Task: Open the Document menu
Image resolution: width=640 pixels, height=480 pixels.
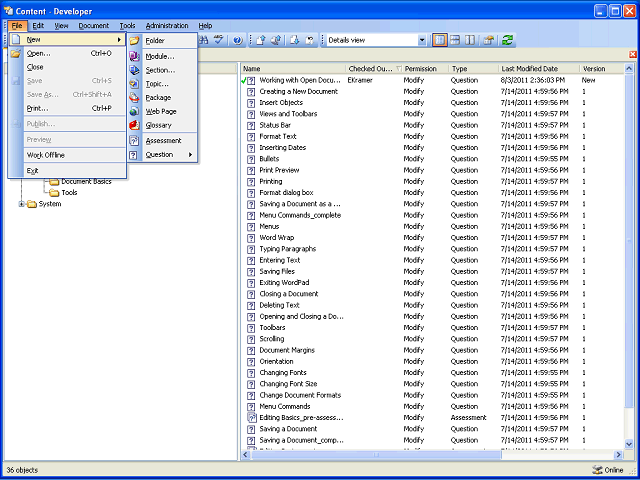Action: (93, 25)
